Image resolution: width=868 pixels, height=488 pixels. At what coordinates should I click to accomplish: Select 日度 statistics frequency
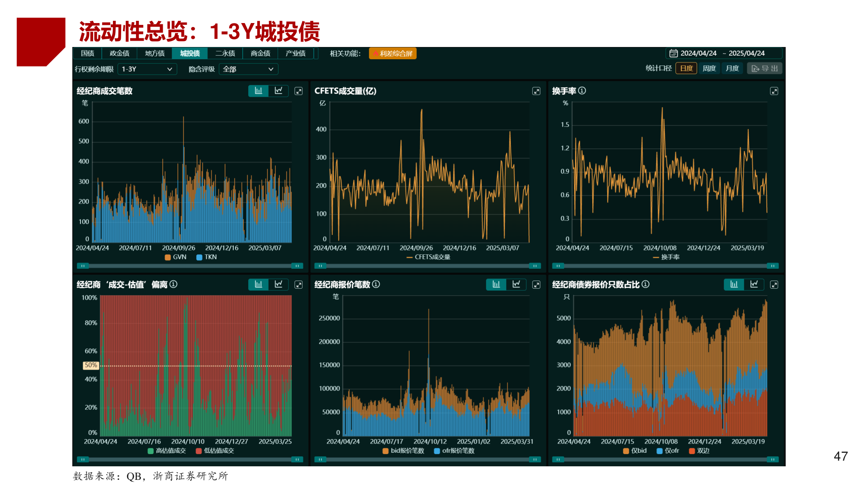(686, 68)
